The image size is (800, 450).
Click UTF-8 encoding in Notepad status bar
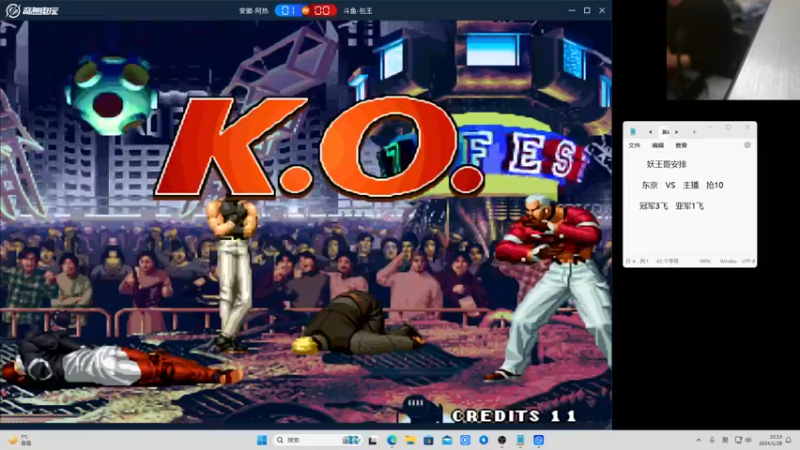748,261
